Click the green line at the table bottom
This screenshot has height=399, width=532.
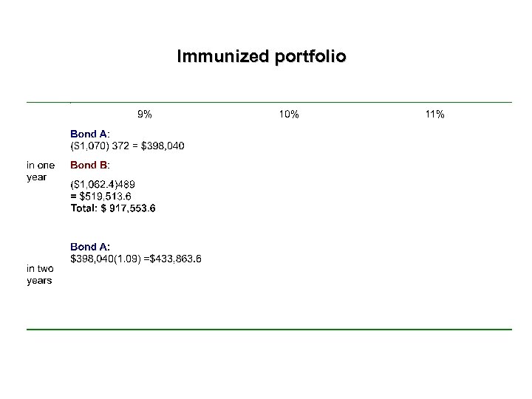[269, 328]
